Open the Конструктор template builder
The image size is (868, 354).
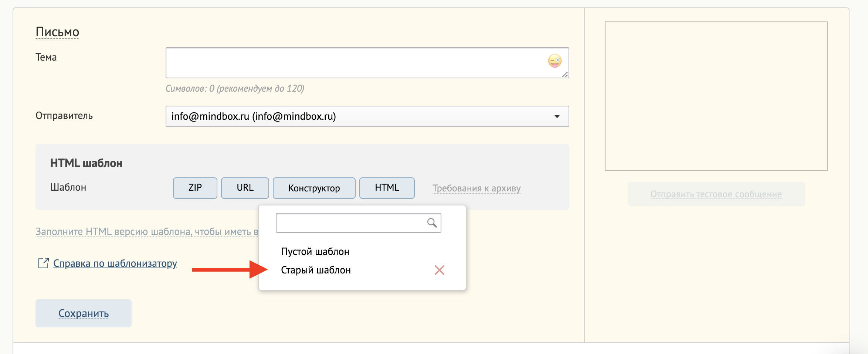pos(314,188)
